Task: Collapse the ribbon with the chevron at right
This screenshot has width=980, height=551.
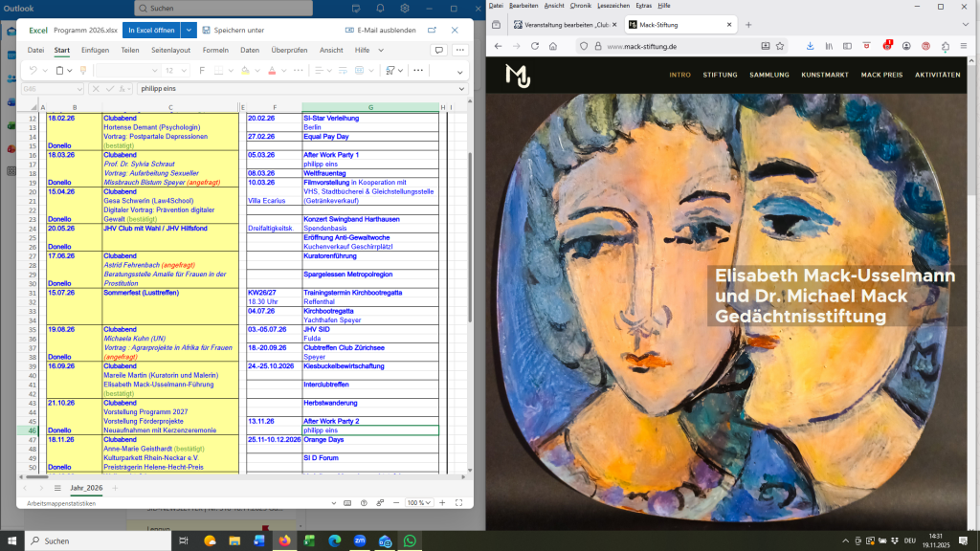Action: pyautogui.click(x=460, y=73)
